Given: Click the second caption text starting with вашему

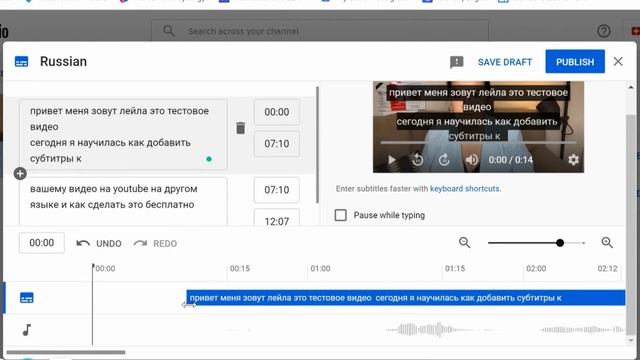Looking at the screenshot, I should click(123, 201).
